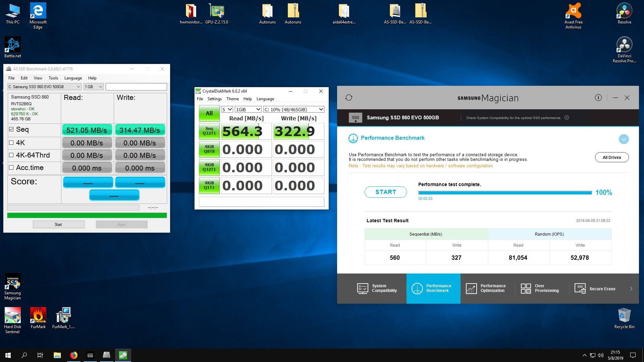Run All tests in CrystalDiskMark

[x=209, y=113]
